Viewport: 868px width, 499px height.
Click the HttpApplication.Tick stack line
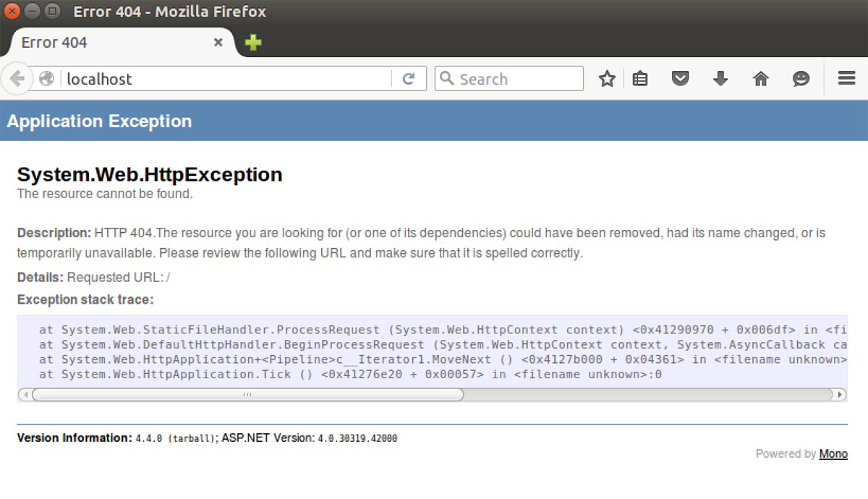point(350,375)
